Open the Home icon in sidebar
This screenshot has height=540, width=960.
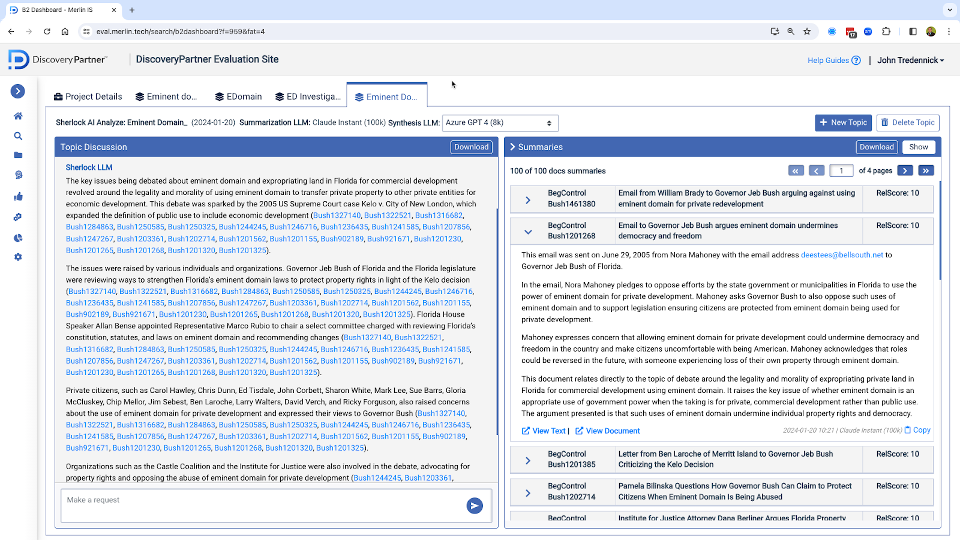point(18,116)
